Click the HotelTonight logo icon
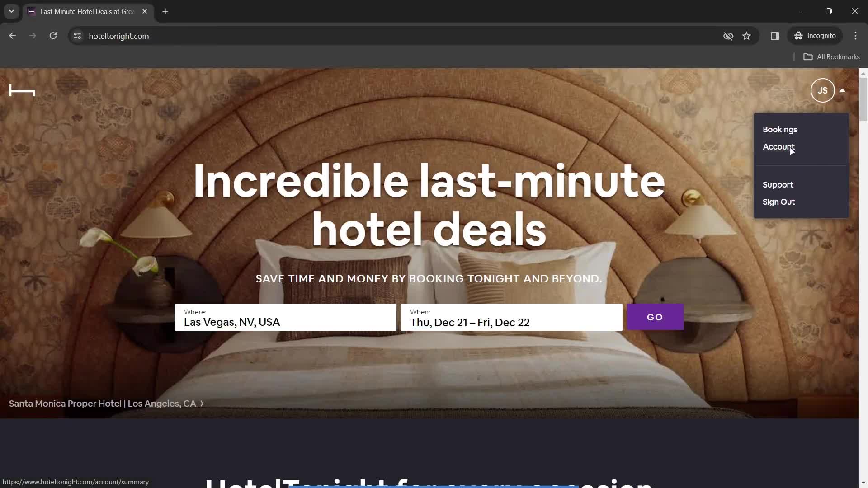The height and width of the screenshot is (488, 868). (x=21, y=90)
